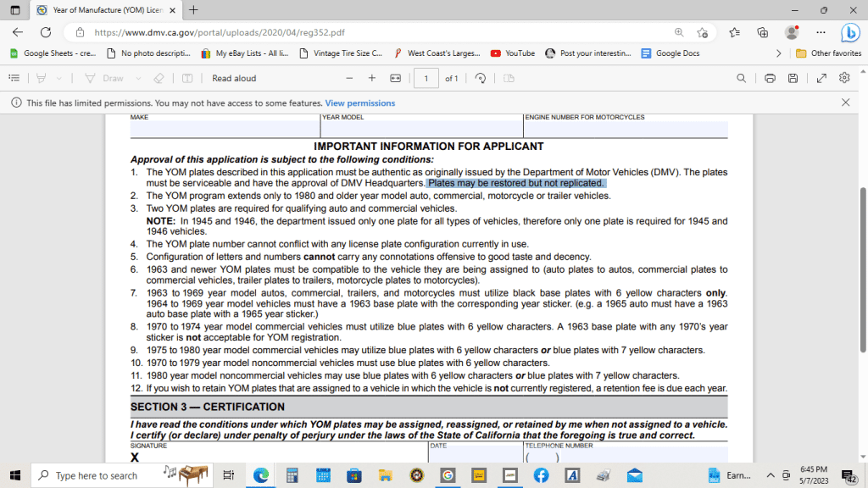Viewport: 868px width, 488px height.
Task: Toggle fit to width view
Action: click(x=394, y=78)
